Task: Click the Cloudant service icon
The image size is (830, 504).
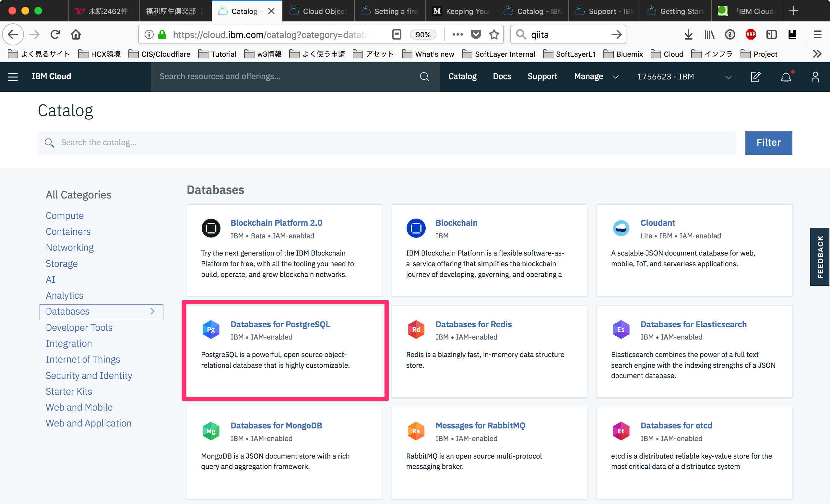Action: (x=621, y=228)
